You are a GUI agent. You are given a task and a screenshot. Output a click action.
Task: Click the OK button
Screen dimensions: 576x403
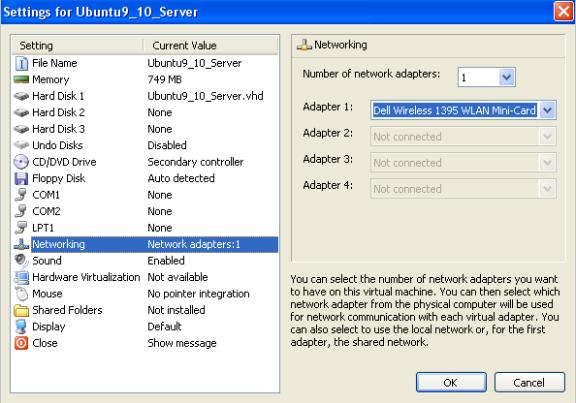click(x=451, y=382)
